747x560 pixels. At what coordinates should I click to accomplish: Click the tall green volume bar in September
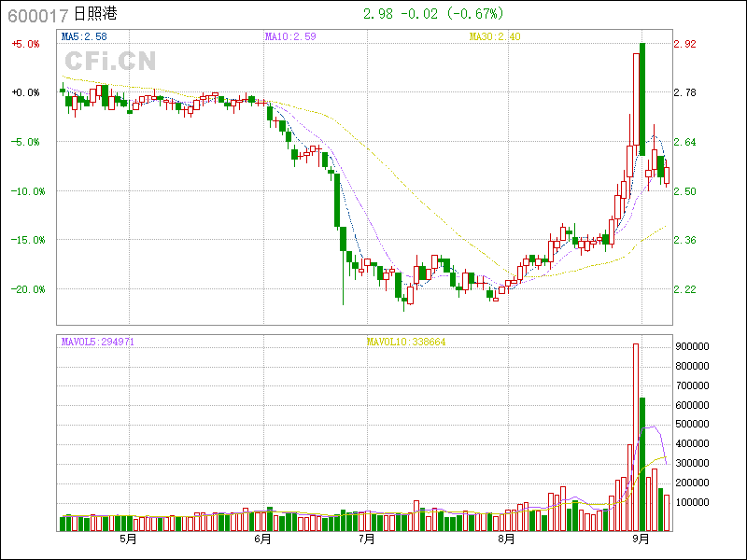tap(642, 464)
